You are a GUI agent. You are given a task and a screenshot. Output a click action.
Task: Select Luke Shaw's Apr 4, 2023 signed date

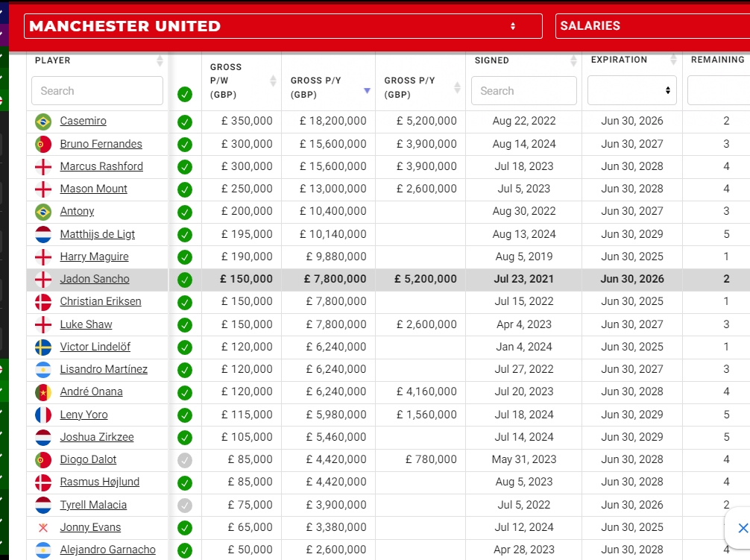524,324
